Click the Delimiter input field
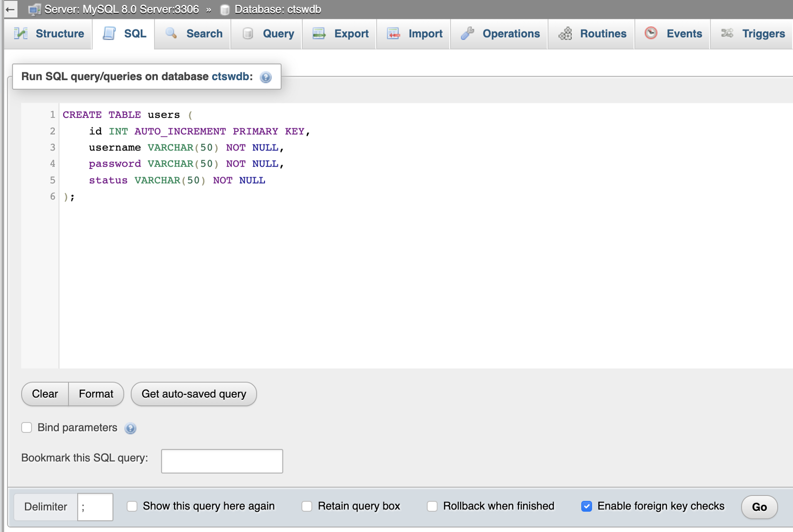793x532 pixels. coord(95,507)
